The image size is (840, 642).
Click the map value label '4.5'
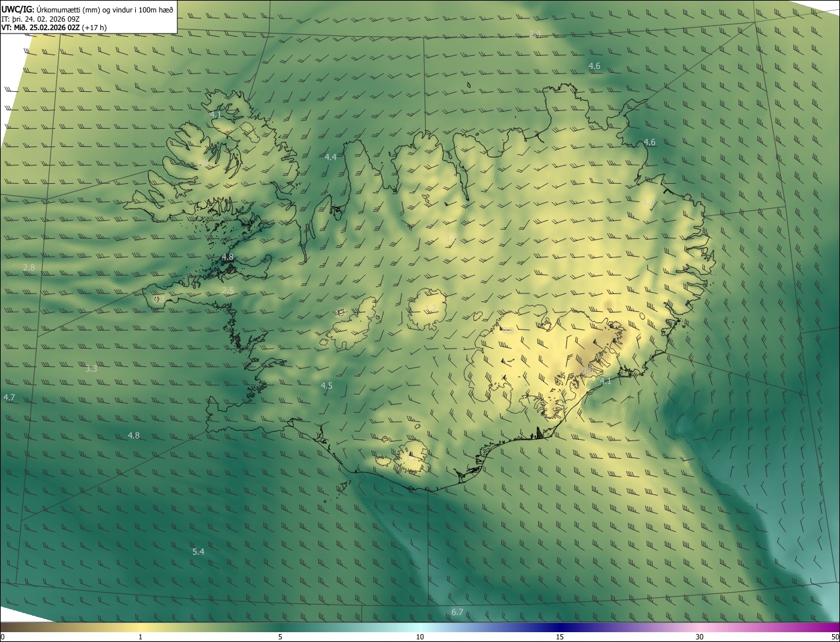click(327, 385)
